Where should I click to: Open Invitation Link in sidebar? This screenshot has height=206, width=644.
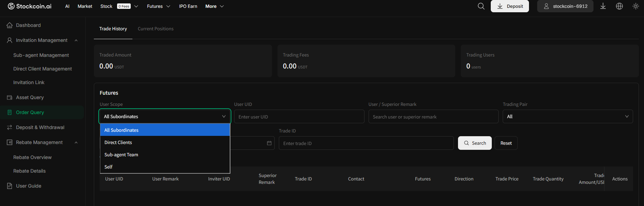[29, 82]
